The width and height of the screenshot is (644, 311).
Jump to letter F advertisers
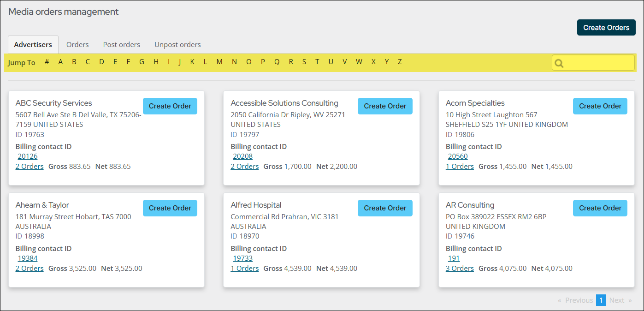(x=129, y=62)
